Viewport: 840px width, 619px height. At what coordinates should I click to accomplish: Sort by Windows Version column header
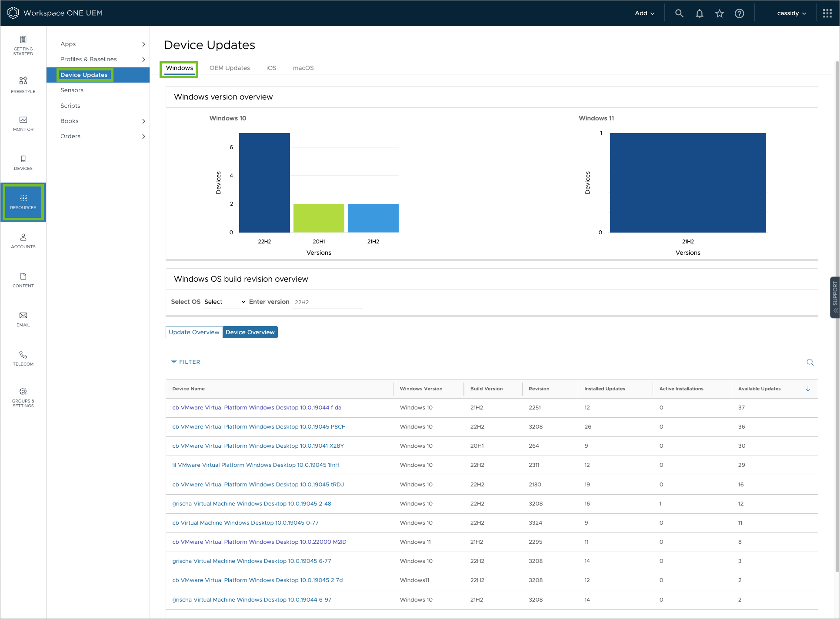(x=421, y=389)
